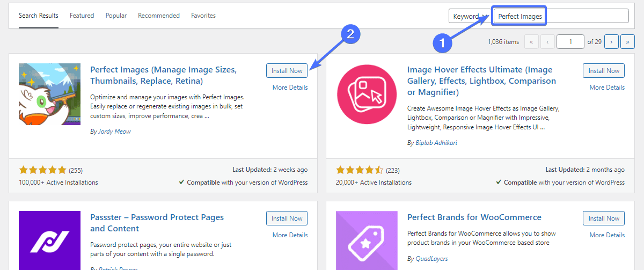Open More Details for Image Hover Effects
The height and width of the screenshot is (270, 644).
607,87
